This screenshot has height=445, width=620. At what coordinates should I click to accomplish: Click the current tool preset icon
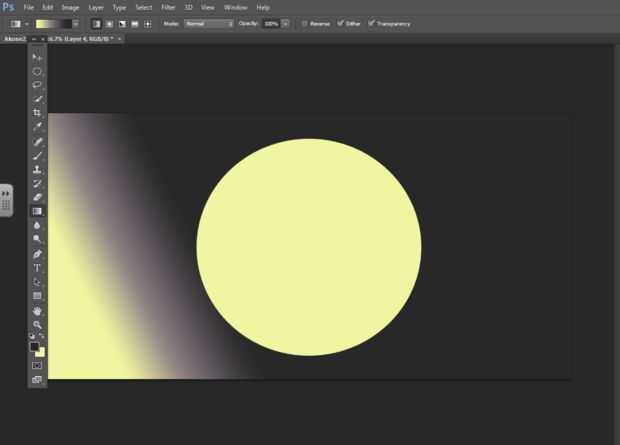[16, 24]
